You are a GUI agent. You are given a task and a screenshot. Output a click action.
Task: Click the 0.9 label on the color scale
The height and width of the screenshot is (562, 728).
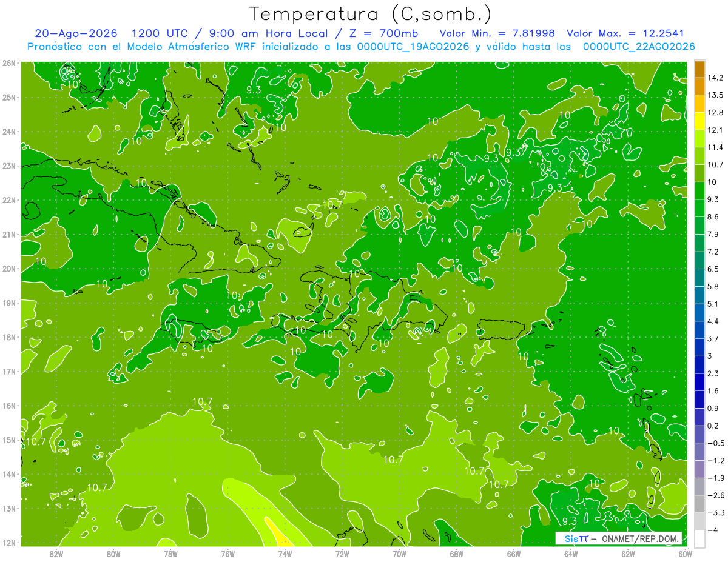click(x=714, y=408)
